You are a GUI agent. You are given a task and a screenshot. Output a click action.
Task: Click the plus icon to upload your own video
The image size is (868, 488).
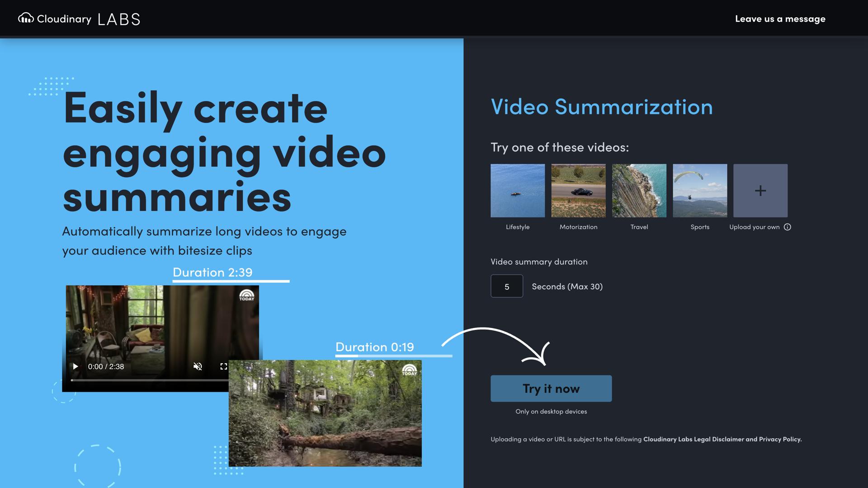coord(760,190)
